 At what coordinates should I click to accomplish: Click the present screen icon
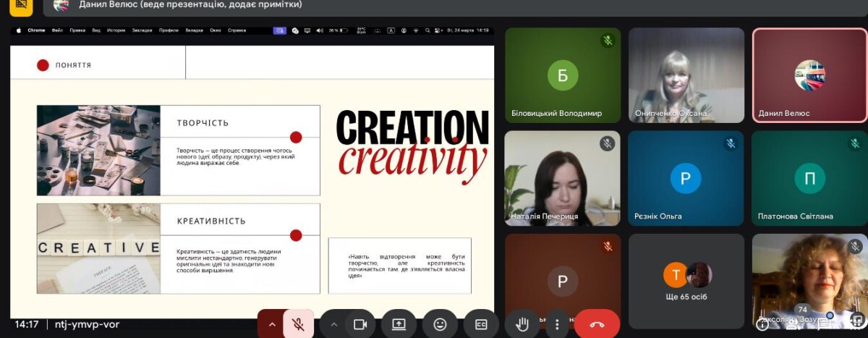tap(399, 324)
